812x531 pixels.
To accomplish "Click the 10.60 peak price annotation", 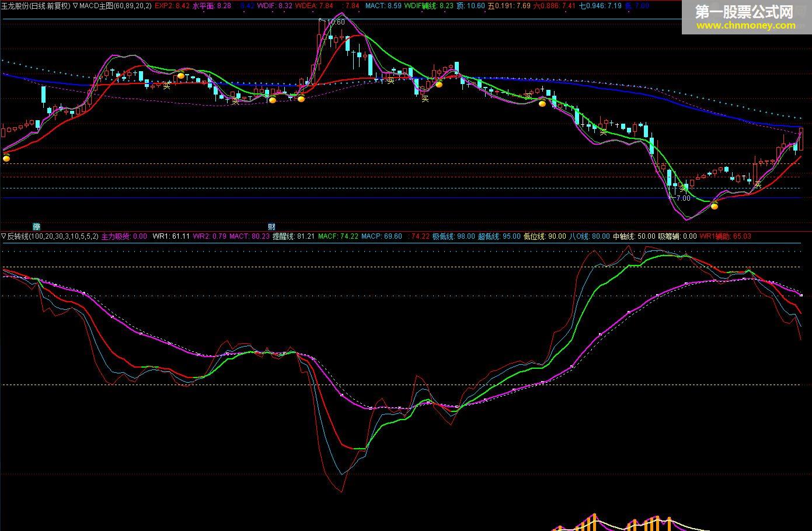I will tap(336, 22).
